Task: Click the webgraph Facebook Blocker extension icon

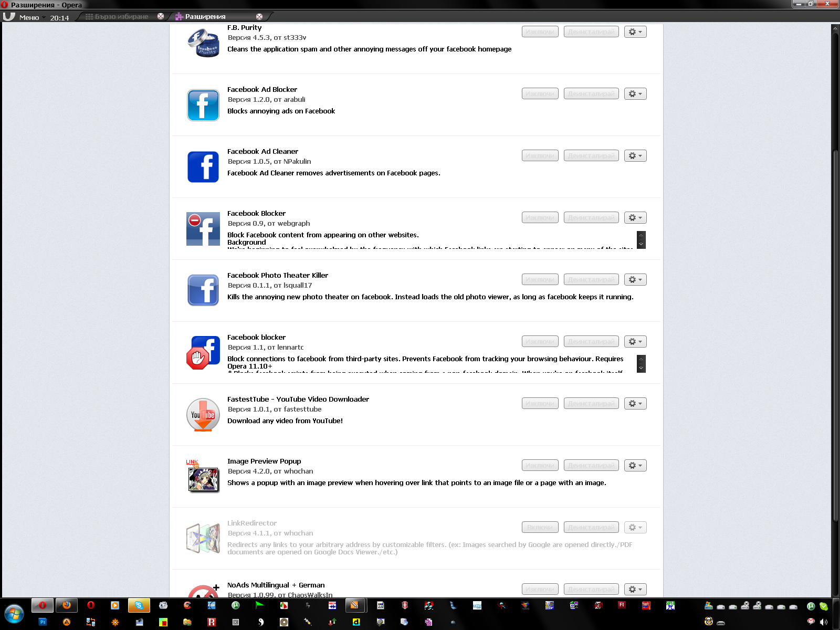Action: [x=203, y=229]
